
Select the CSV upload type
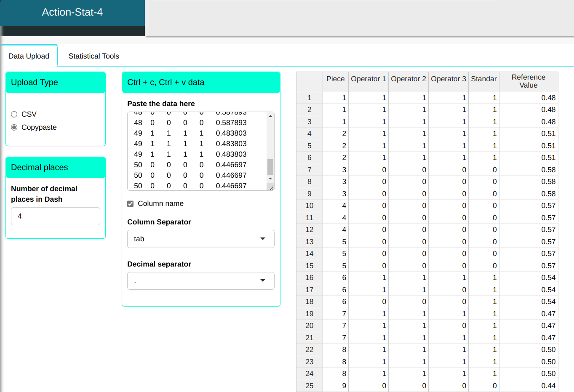coord(14,115)
